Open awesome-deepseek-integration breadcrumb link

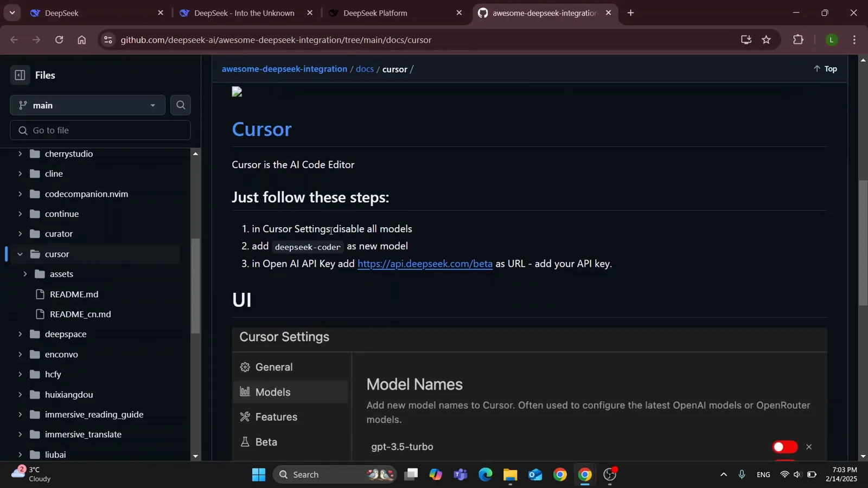point(284,69)
